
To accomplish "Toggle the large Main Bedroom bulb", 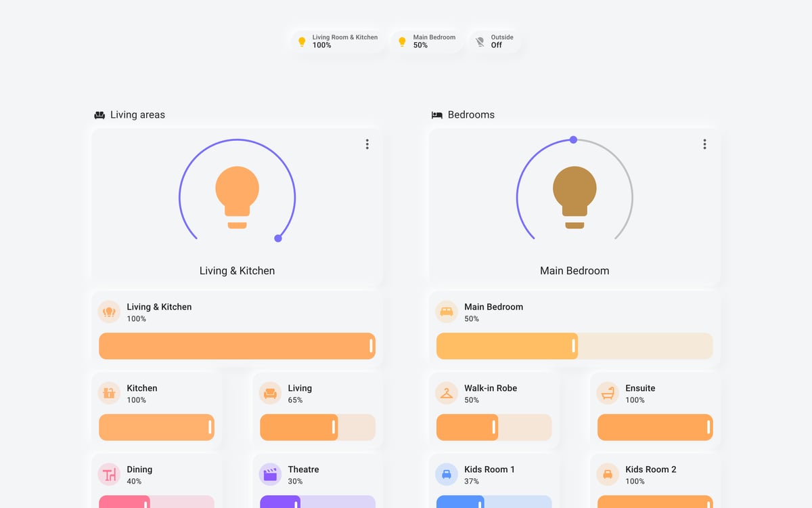I will click(x=574, y=197).
